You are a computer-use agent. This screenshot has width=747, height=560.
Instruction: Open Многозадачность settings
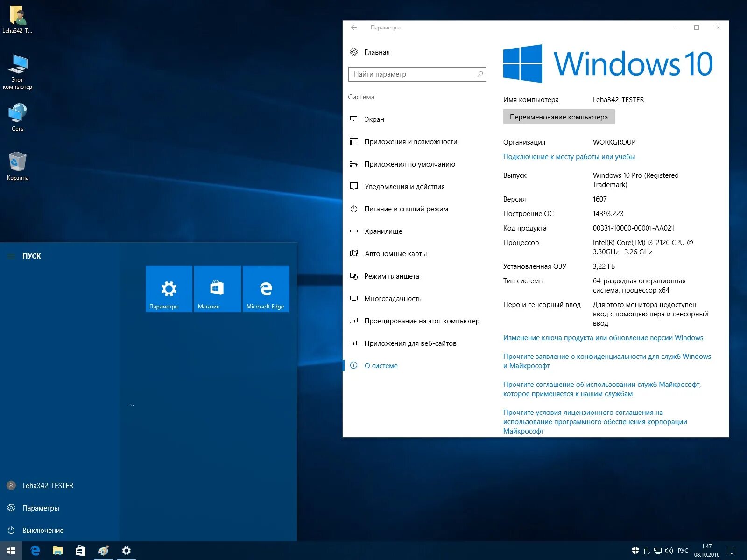[x=392, y=298]
